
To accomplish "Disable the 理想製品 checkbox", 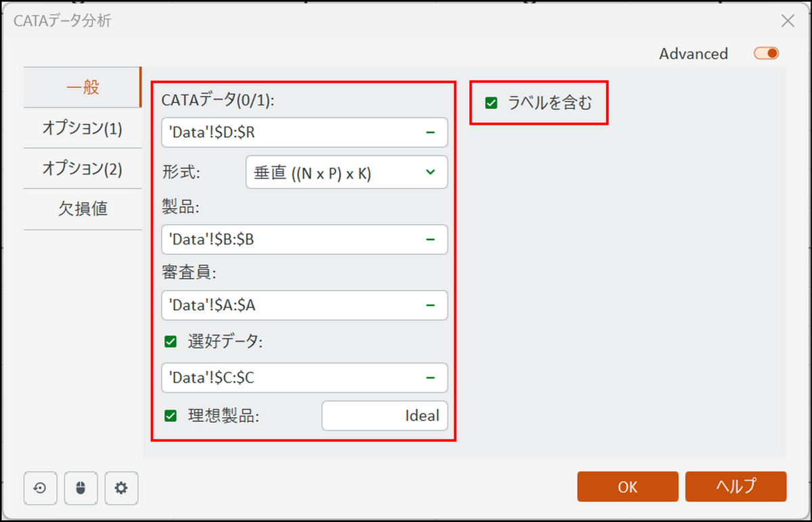I will 171,416.
